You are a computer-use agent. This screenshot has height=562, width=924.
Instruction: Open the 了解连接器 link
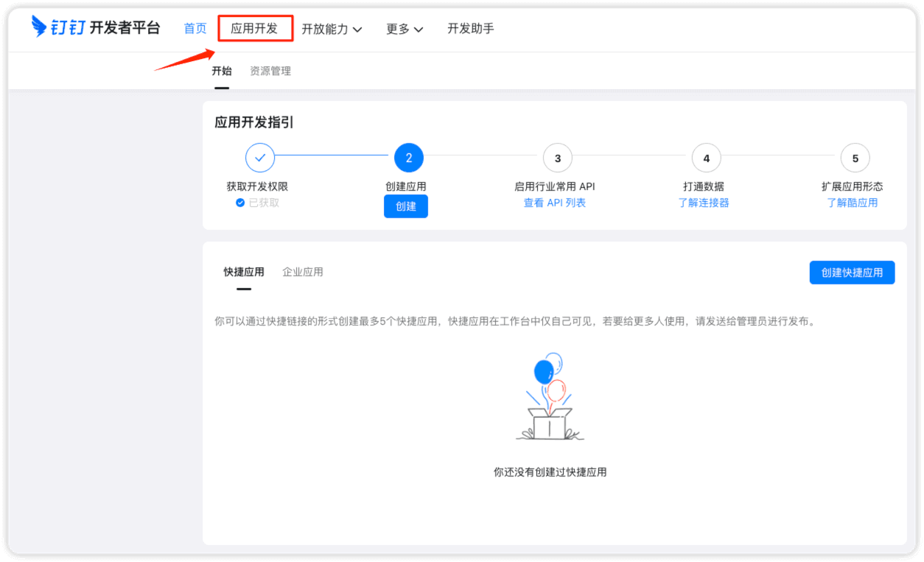(704, 203)
